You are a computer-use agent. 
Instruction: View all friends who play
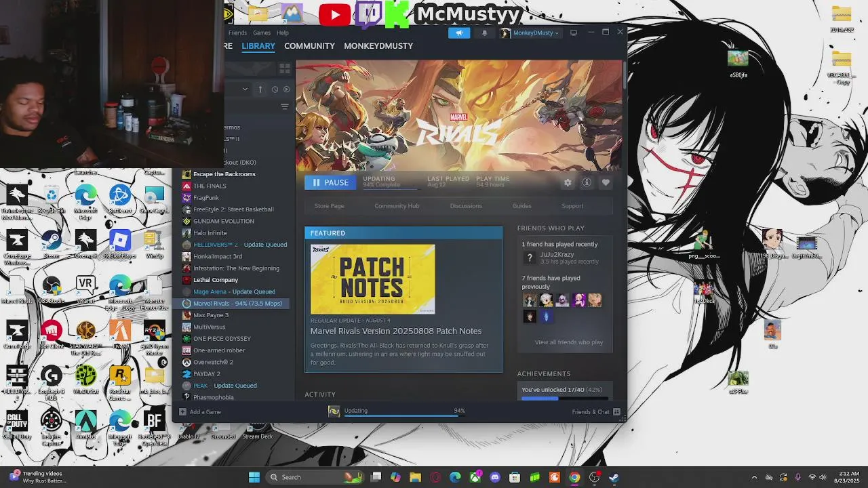(x=569, y=342)
